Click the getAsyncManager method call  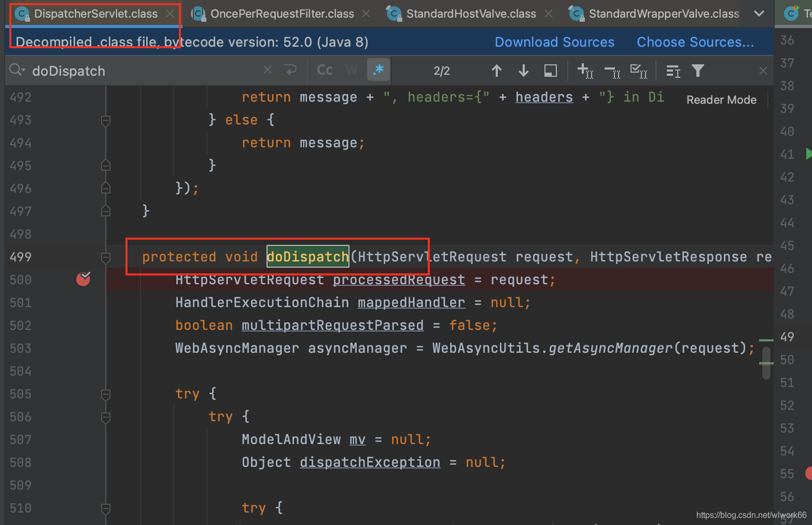[610, 348]
